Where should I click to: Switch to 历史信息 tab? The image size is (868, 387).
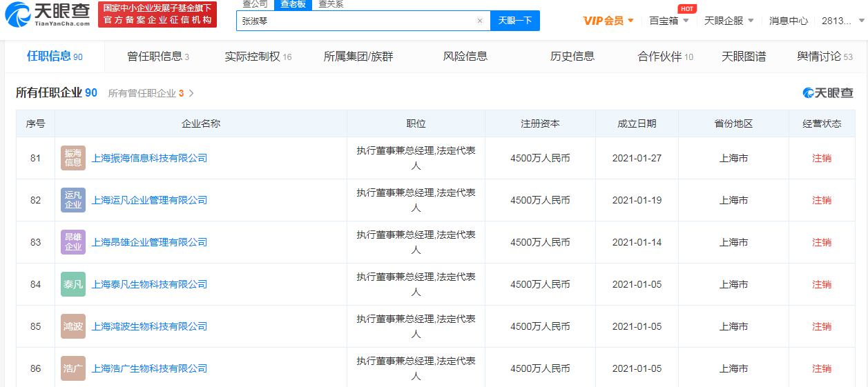(572, 57)
